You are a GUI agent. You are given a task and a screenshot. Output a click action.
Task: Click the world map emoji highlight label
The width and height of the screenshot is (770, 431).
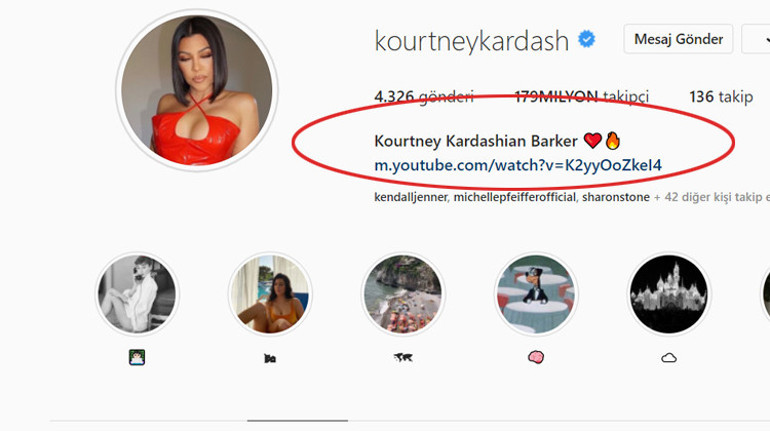click(x=403, y=358)
